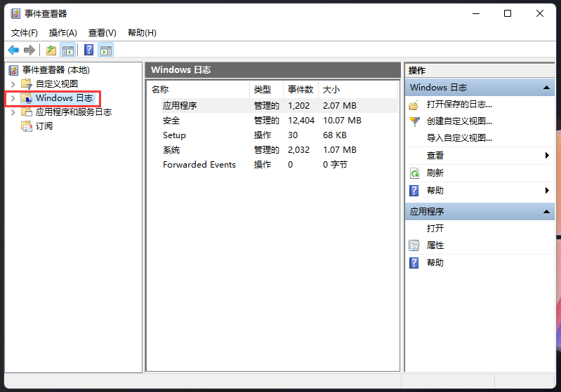This screenshot has width=561, height=392.
Task: Collapse the Windows 日志 actions section arrow
Action: [x=546, y=88]
